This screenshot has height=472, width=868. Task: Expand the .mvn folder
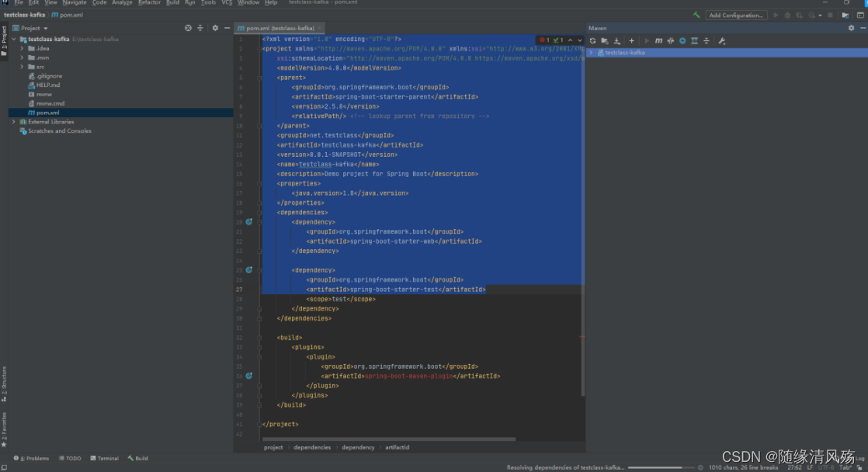(x=23, y=57)
